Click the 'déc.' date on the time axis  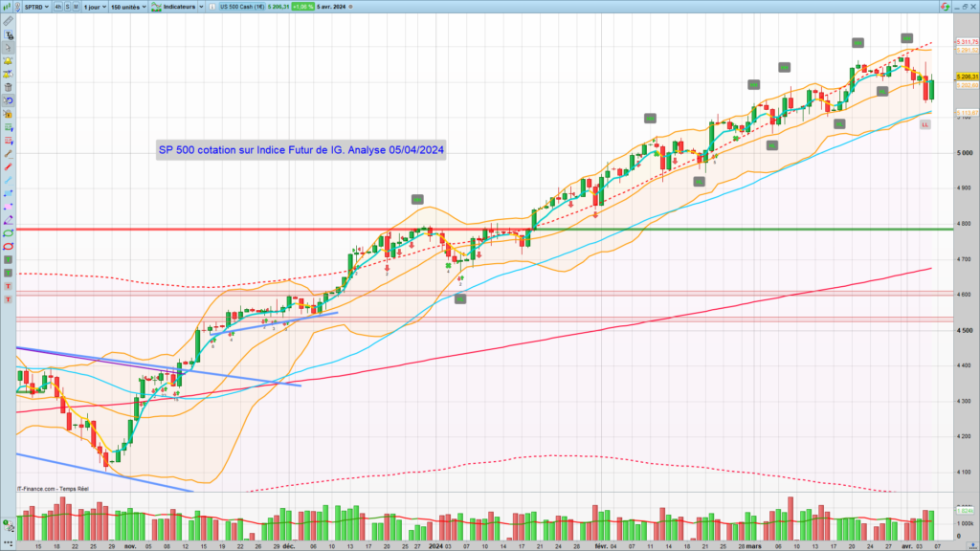click(x=289, y=546)
